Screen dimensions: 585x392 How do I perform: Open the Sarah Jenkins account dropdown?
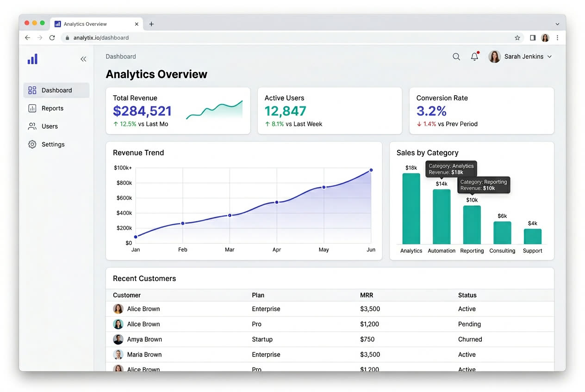pyautogui.click(x=524, y=56)
